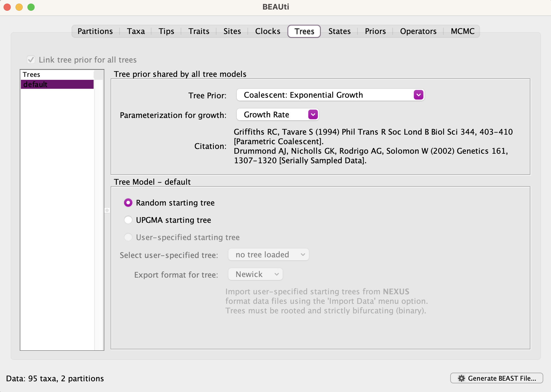Click Generate BEAST File button
This screenshot has height=392, width=551.
[496, 378]
